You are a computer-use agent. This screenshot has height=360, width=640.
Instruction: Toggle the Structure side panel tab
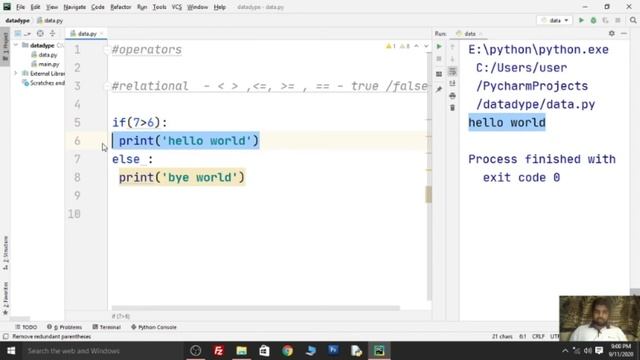pos(5,253)
